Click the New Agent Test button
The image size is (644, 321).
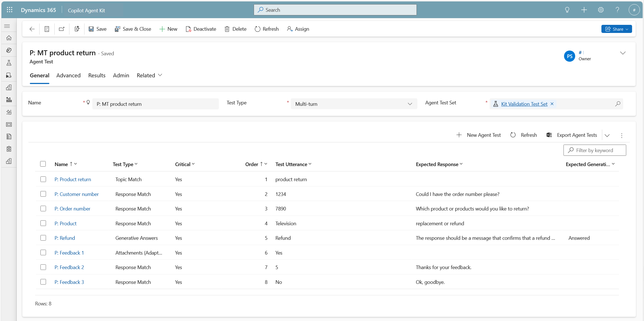[x=478, y=135]
